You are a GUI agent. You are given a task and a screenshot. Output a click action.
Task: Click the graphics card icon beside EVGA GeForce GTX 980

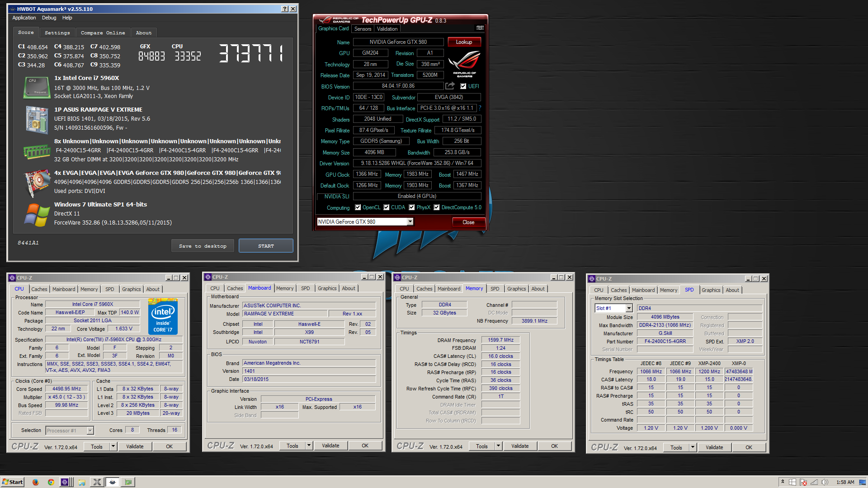[x=37, y=183]
